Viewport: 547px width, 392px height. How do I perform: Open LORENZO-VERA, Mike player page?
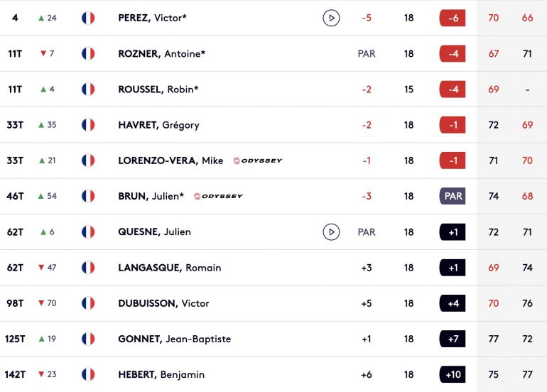click(x=170, y=160)
